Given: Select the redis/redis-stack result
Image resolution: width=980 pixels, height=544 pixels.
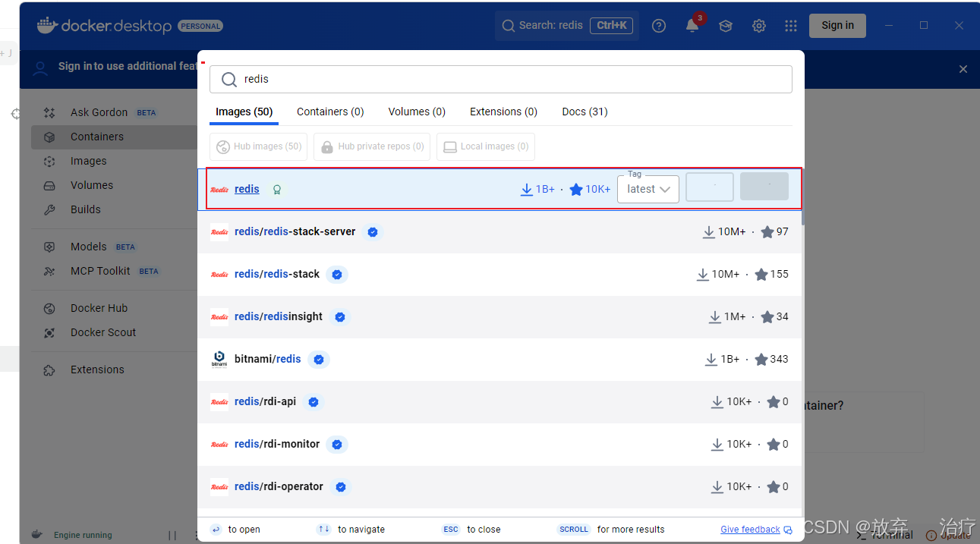Looking at the screenshot, I should [x=499, y=274].
